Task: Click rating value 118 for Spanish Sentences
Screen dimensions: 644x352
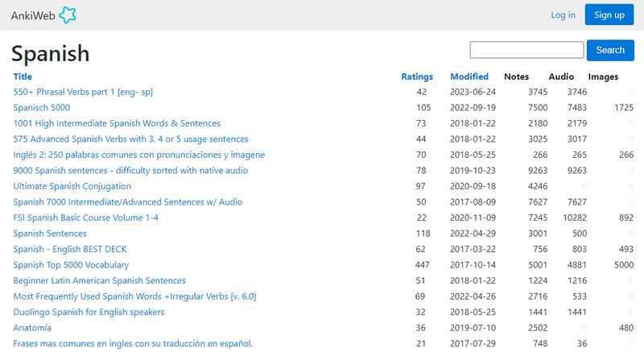Action: (x=423, y=234)
